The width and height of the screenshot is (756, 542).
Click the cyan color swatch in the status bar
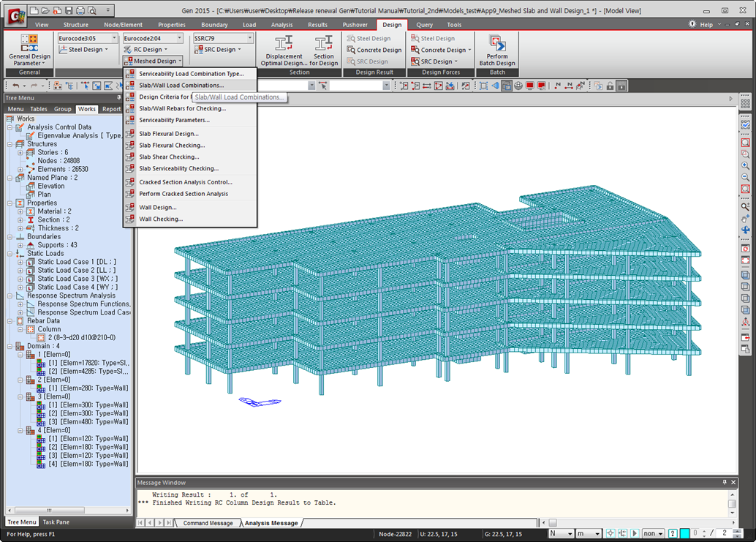tap(684, 533)
